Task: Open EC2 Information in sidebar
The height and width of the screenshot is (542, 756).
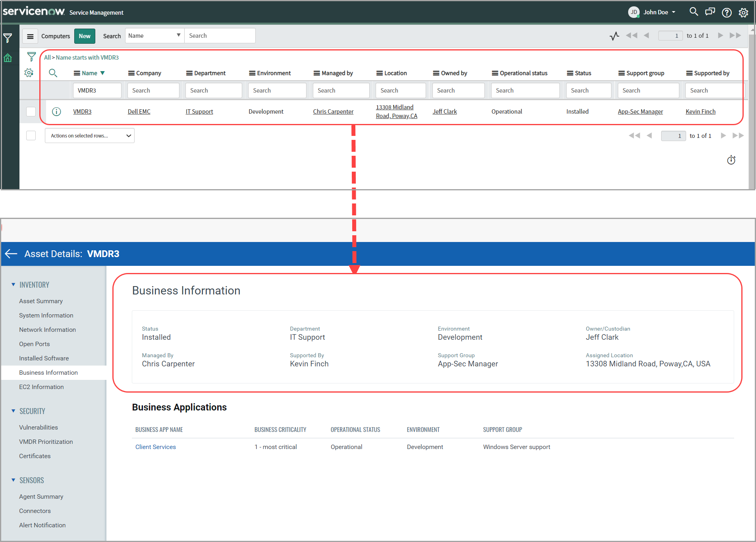Action: point(41,387)
